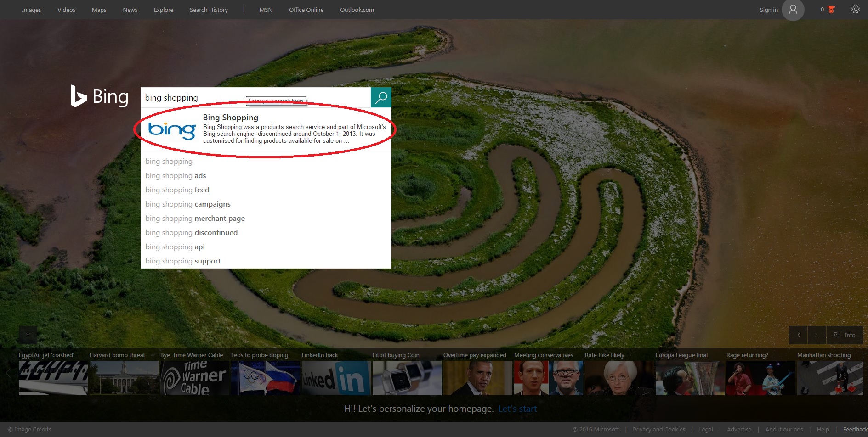Select 'bing shopping feed' suggestion
Screen dimensions: 868x437
[x=266, y=190]
